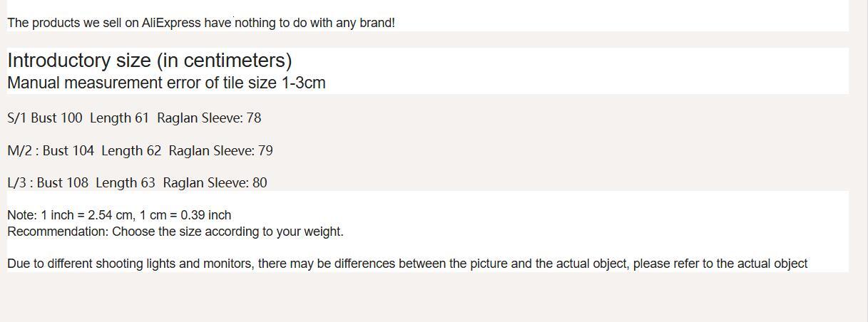Click the L/3 size label
The height and width of the screenshot is (322, 868).
[17, 183]
